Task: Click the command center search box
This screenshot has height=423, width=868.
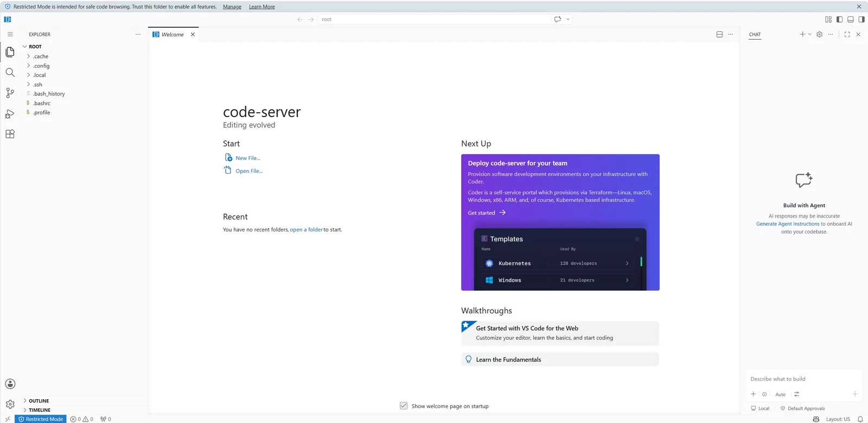Action: (434, 20)
